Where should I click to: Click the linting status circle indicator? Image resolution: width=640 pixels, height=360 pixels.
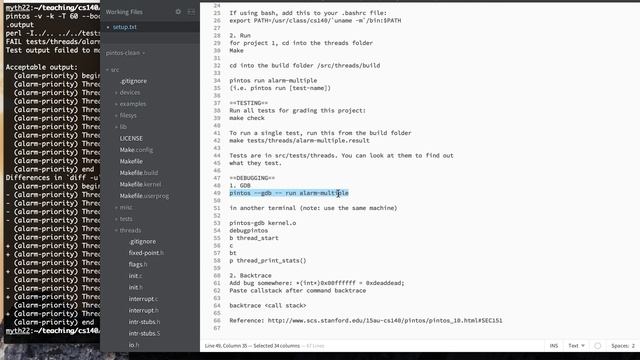tap(598, 346)
